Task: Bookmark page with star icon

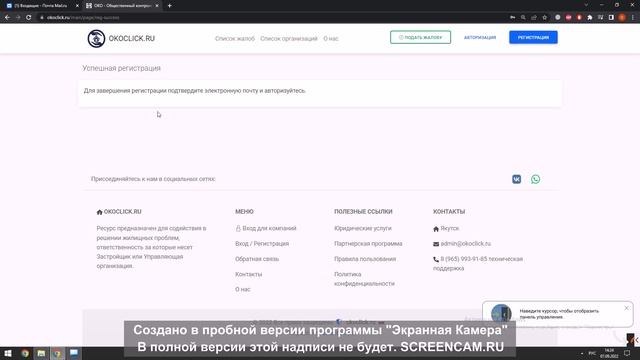Action: pos(544,18)
